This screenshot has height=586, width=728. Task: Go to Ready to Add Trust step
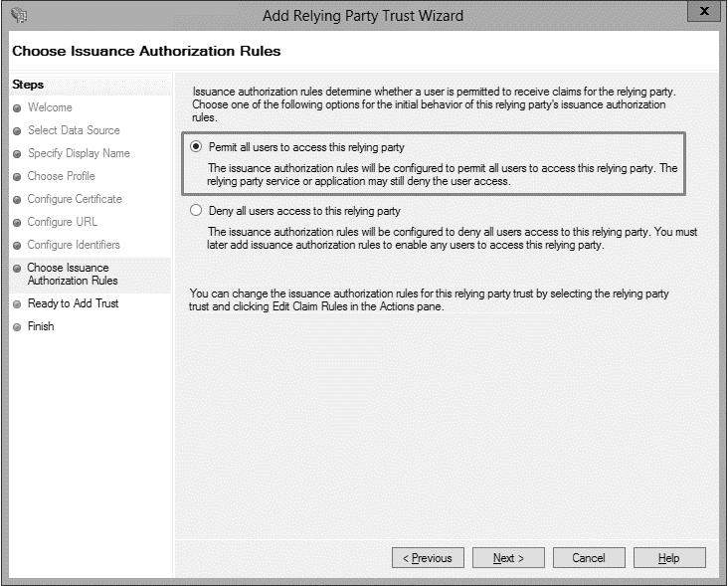point(73,303)
